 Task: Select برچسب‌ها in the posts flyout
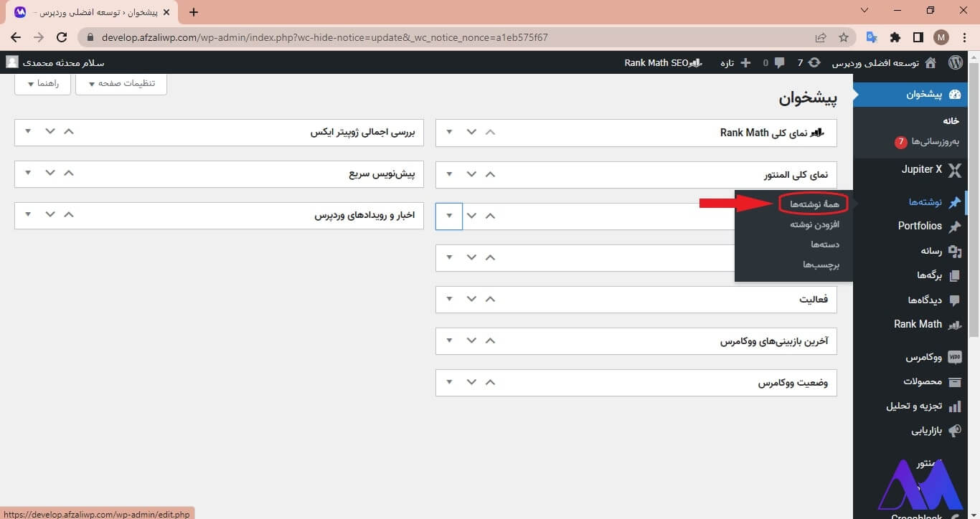[x=821, y=265]
